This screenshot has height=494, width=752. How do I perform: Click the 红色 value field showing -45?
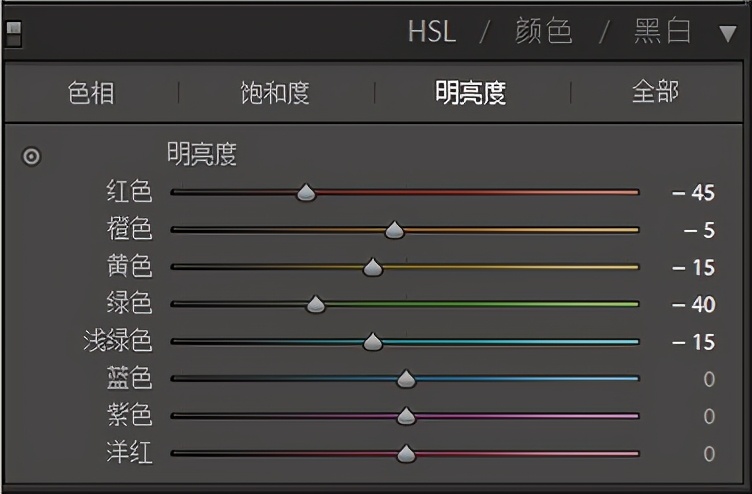693,193
